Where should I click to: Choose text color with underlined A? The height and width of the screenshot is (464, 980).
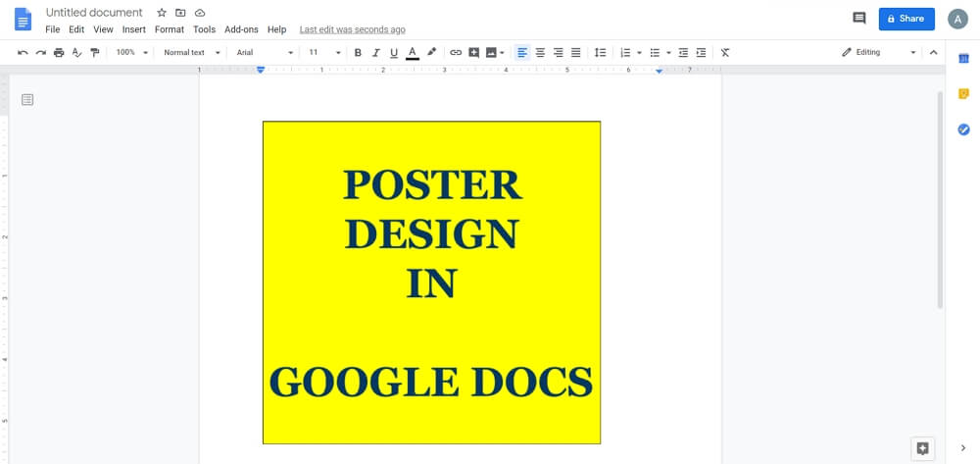click(x=412, y=53)
